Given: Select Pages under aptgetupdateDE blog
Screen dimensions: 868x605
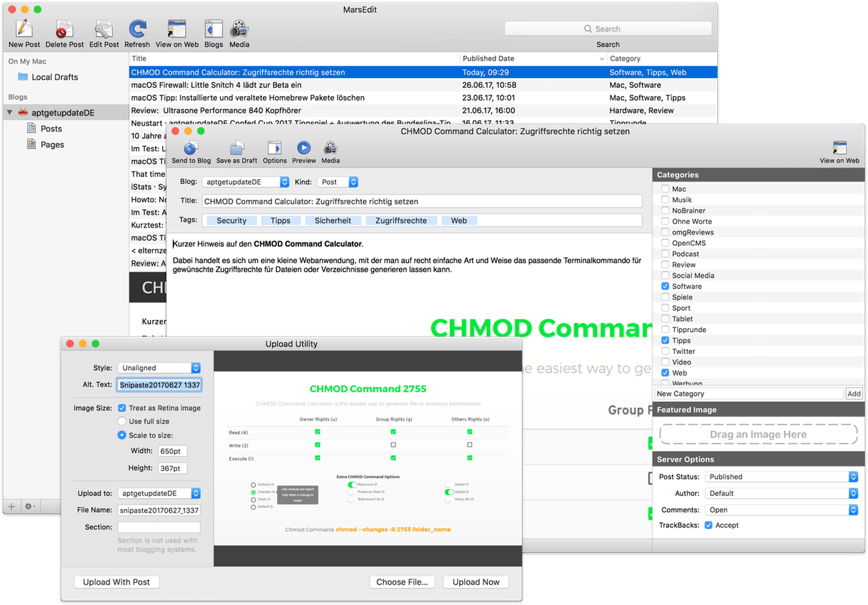Looking at the screenshot, I should pos(52,144).
